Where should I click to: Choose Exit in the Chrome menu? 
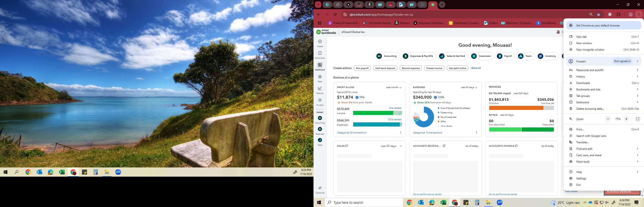[x=604, y=185]
